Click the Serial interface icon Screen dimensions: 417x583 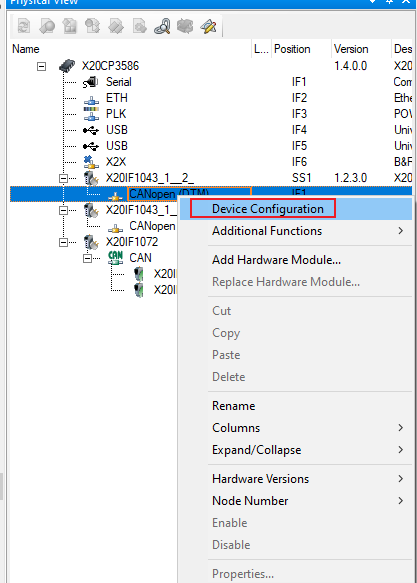tap(91, 82)
